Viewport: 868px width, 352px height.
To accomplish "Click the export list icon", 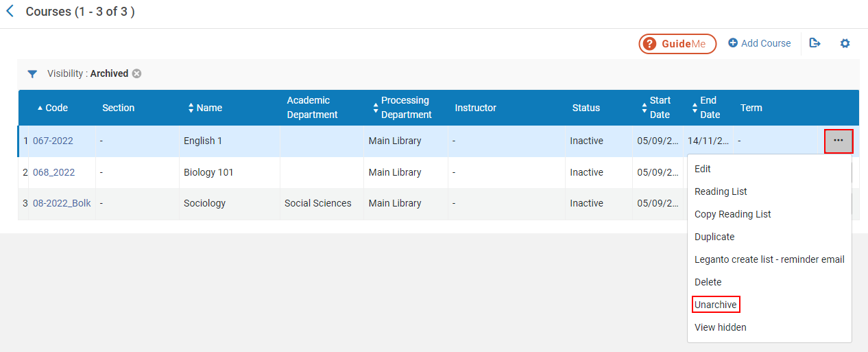I will pos(815,43).
